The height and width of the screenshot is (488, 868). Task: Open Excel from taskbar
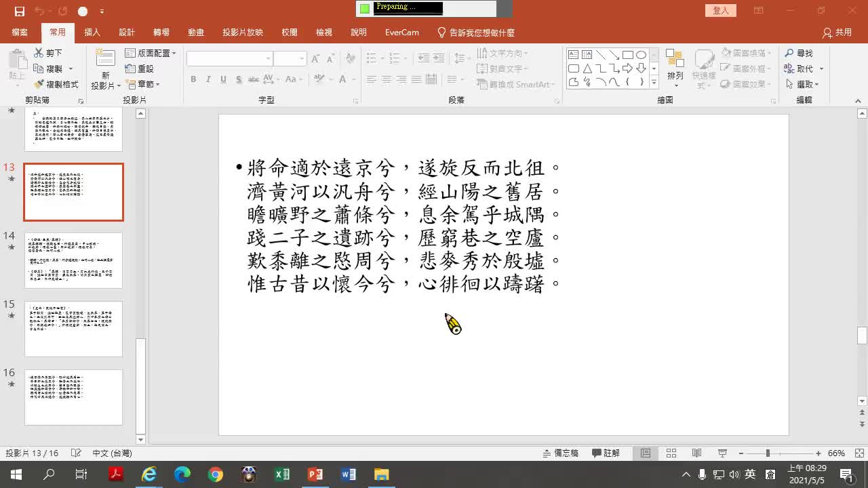[282, 474]
